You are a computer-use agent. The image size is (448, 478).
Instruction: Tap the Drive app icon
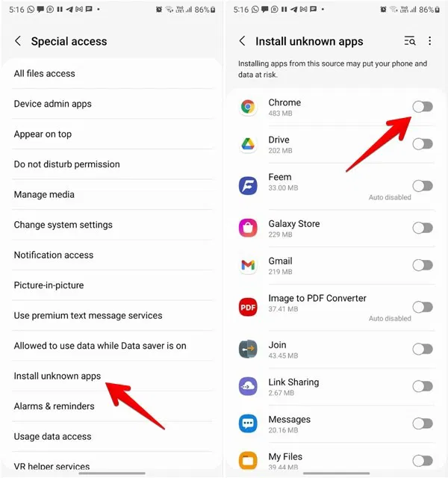click(x=248, y=145)
